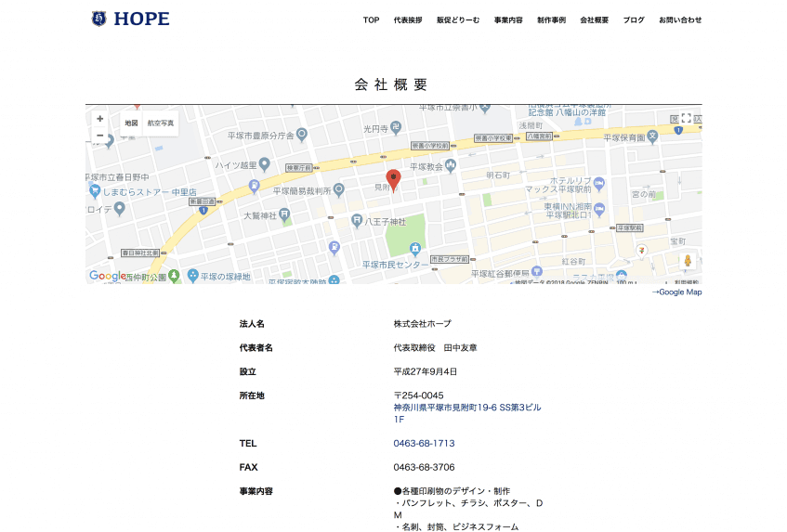Go to the お問い合わせ page
This screenshot has width=787, height=532.
tap(680, 20)
